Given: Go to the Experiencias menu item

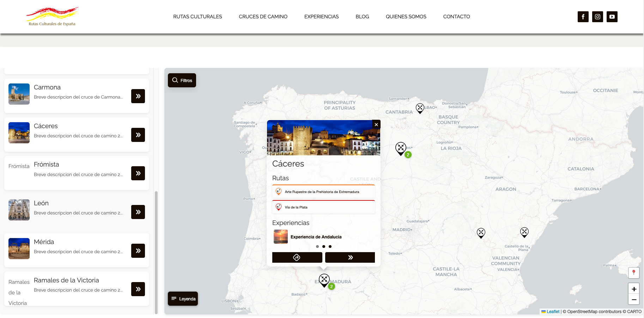Looking at the screenshot, I should 321,17.
